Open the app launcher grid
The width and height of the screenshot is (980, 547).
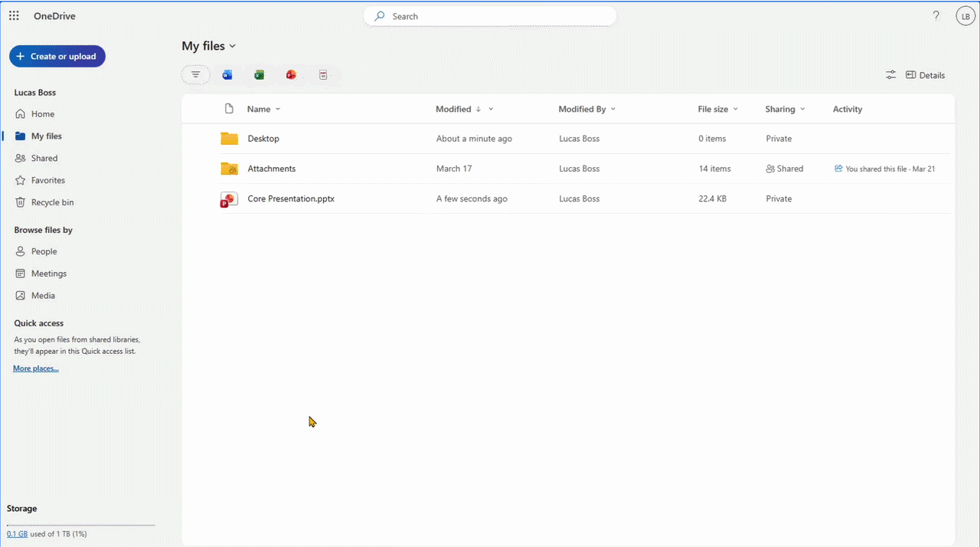point(14,16)
